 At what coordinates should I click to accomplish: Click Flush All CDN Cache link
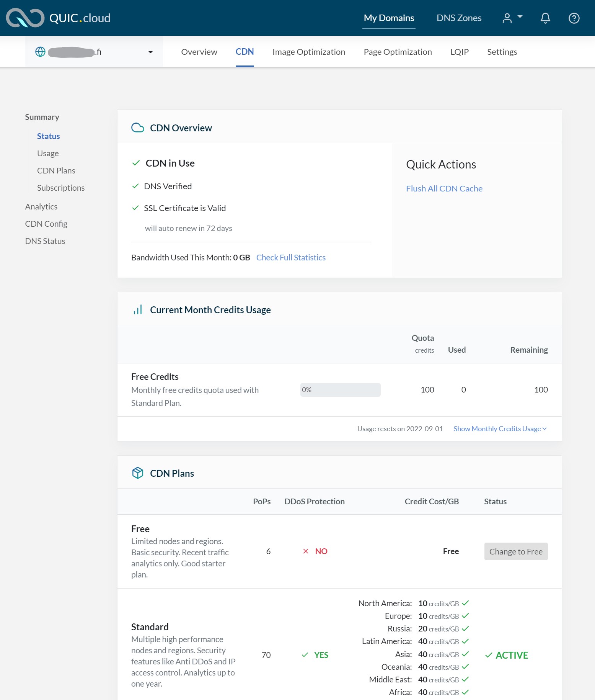tap(444, 189)
